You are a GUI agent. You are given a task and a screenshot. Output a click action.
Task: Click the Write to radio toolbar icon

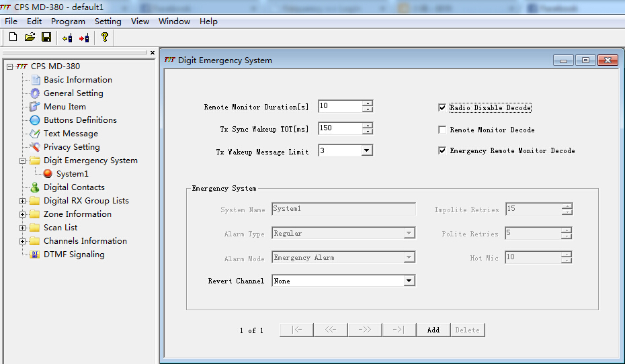click(84, 38)
